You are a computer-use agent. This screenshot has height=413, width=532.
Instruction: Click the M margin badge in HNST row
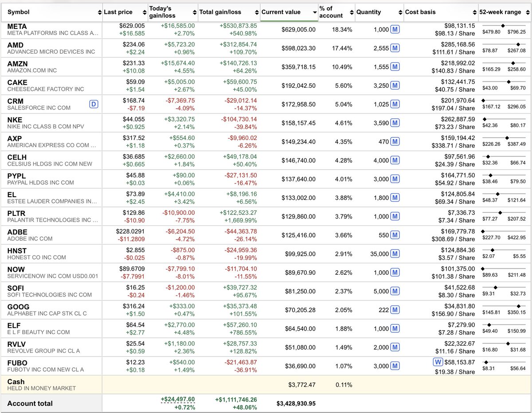point(395,254)
